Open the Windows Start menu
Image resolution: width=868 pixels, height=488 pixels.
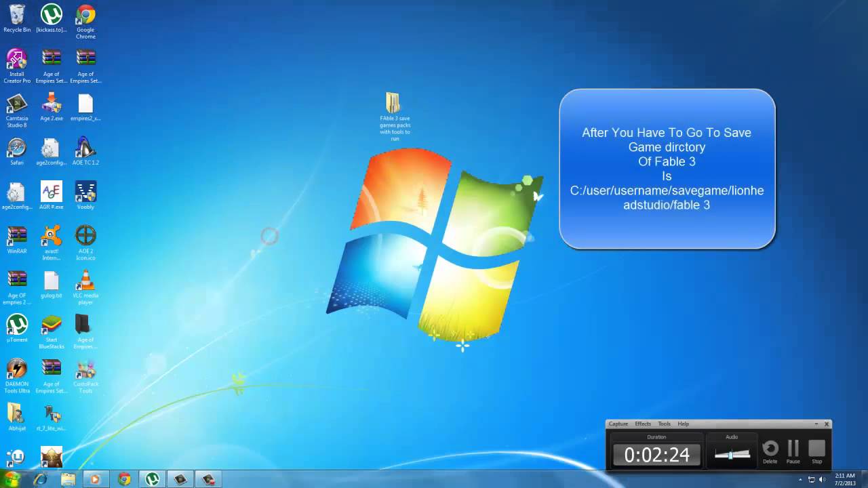12,479
